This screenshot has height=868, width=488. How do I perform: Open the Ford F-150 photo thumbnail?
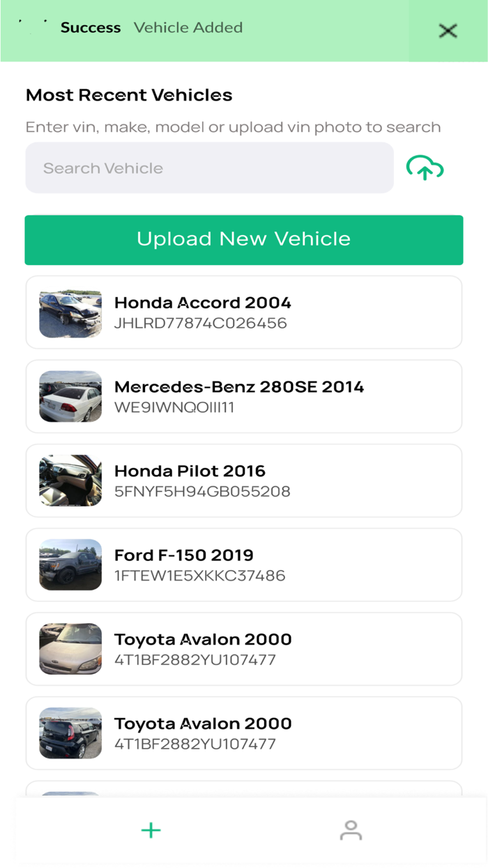coord(70,564)
